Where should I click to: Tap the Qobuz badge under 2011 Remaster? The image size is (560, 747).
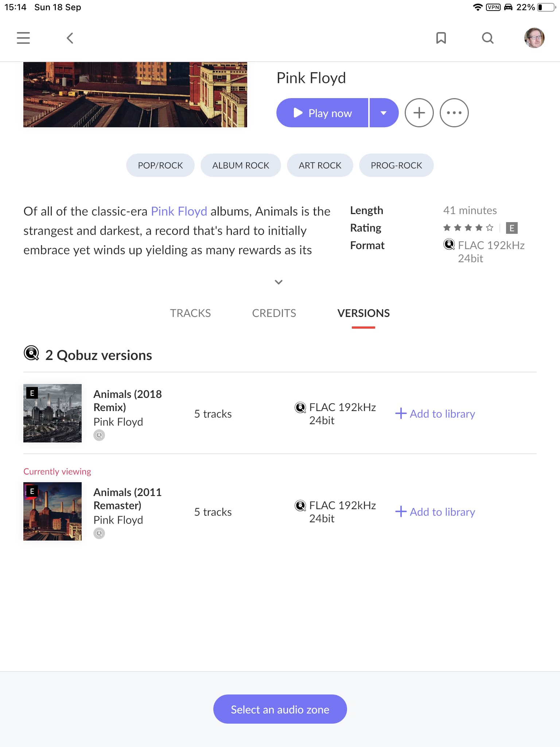tap(99, 533)
